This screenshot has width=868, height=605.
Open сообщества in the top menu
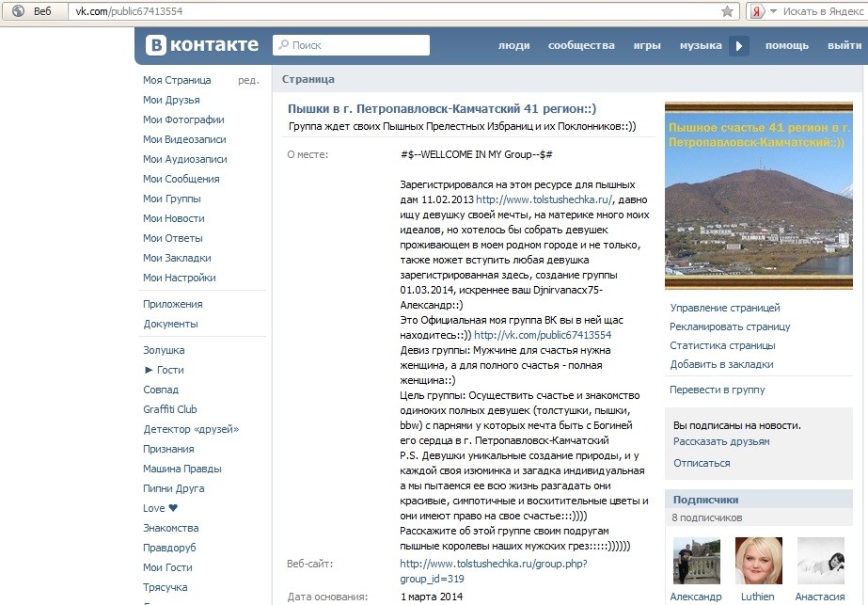pos(581,45)
